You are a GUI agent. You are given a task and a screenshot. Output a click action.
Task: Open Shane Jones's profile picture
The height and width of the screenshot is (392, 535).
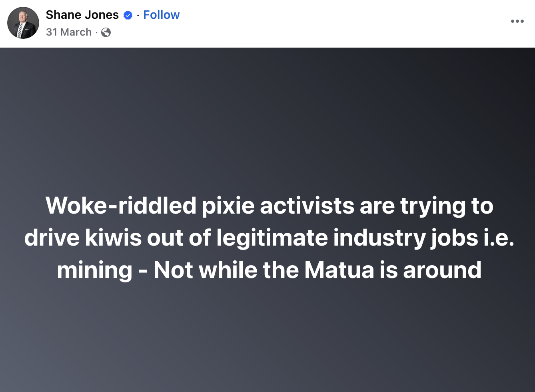pos(23,23)
